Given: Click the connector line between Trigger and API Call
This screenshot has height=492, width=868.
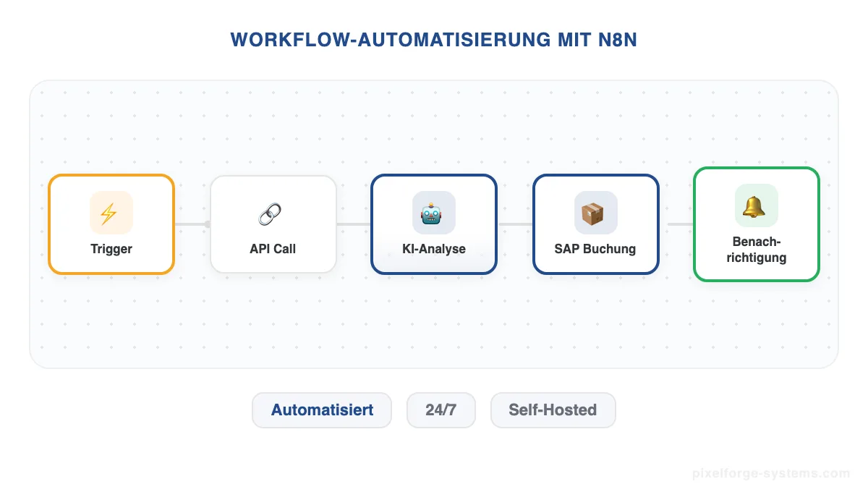Looking at the screenshot, I should pos(192,224).
